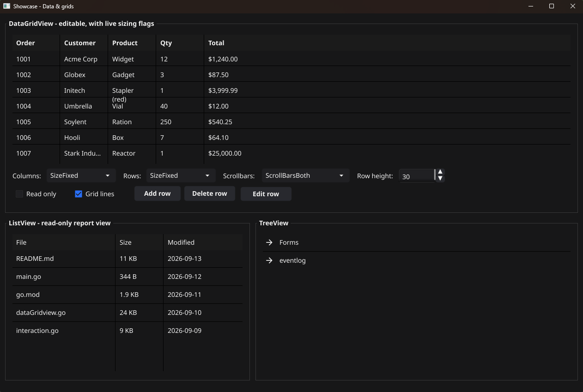Click the Size column header in ListView
Screen dimensions: 583x392
pos(140,242)
